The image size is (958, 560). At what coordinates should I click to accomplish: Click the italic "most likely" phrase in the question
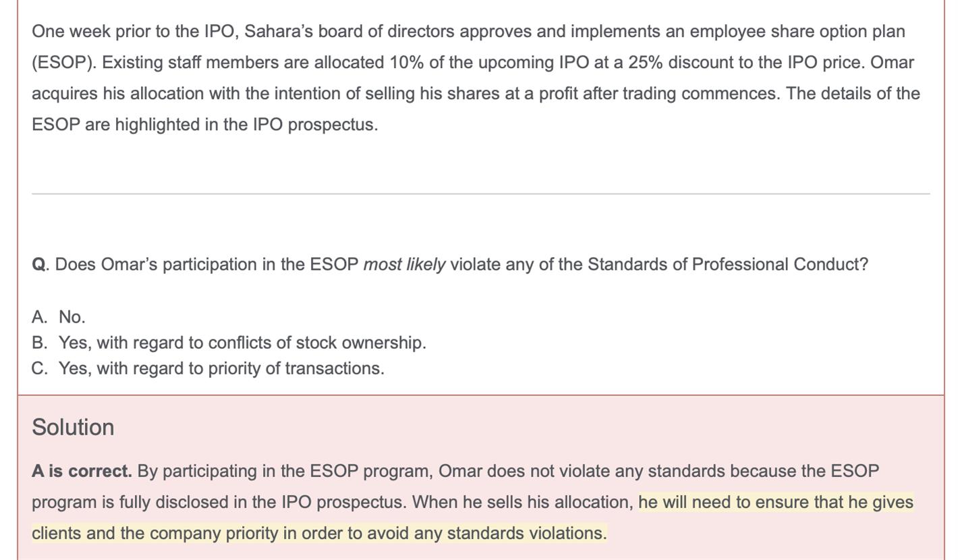point(404,264)
